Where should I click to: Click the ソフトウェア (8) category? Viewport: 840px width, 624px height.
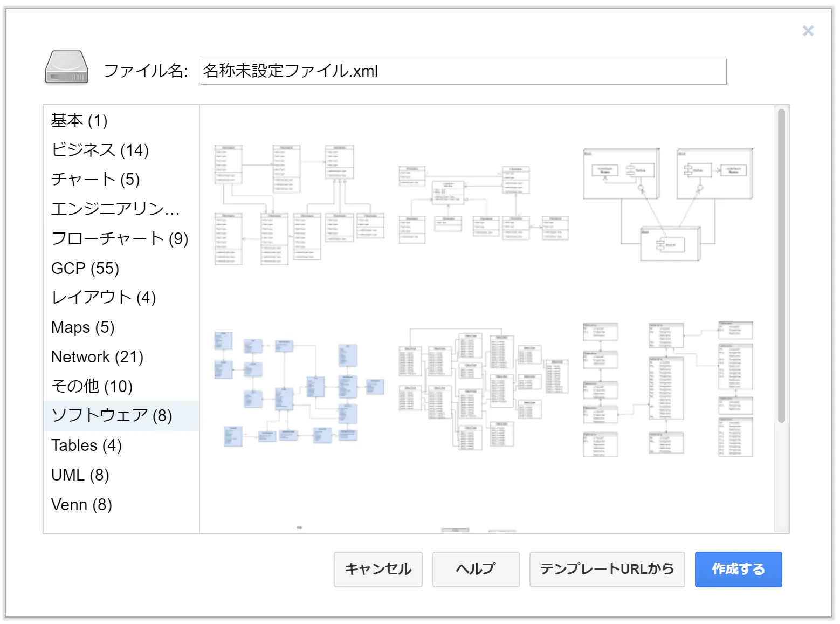click(x=121, y=416)
